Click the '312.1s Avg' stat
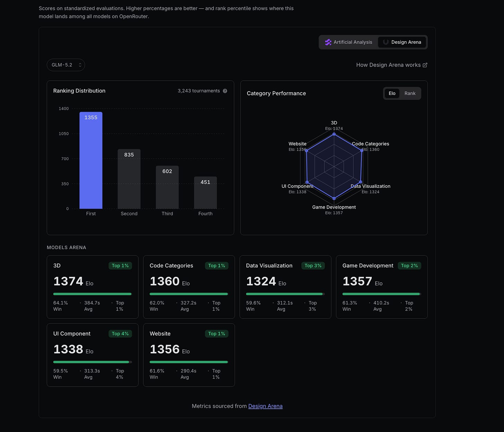This screenshot has width=504, height=432. [x=285, y=306]
